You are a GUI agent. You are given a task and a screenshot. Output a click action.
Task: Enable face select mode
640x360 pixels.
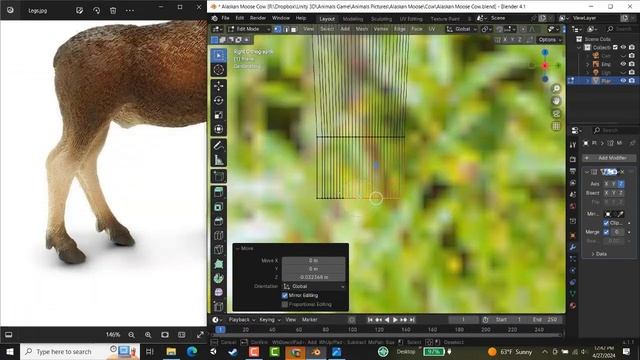coord(293,29)
